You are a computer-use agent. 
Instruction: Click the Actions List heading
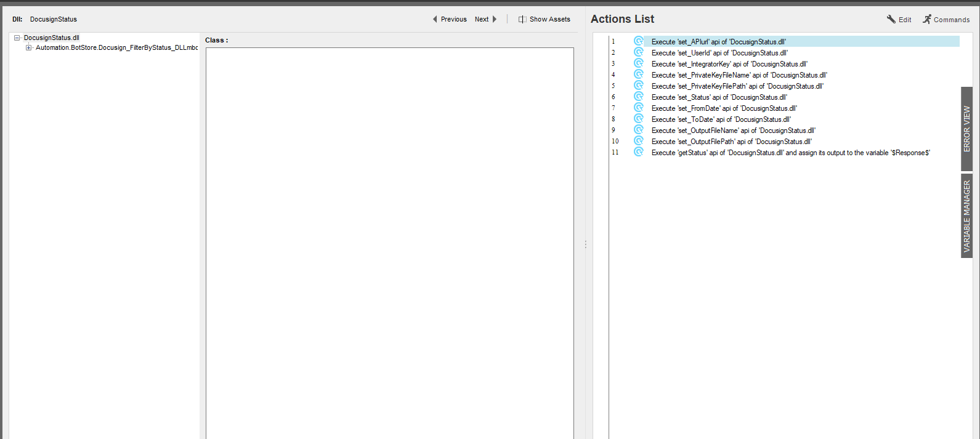point(622,19)
